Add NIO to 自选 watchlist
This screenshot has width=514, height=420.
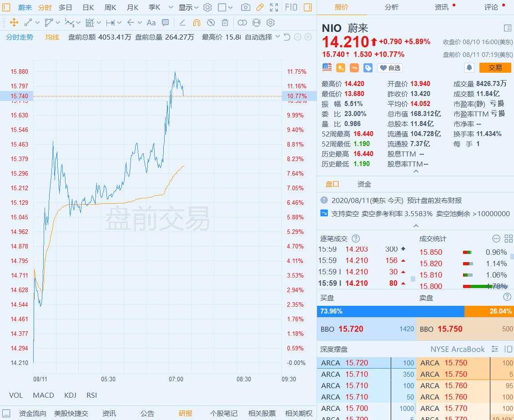pos(390,68)
